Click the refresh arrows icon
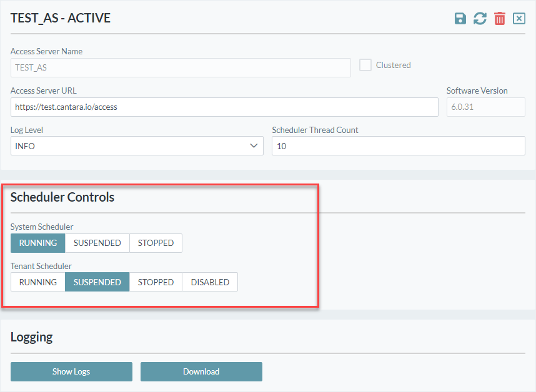This screenshot has width=536, height=392. pos(480,19)
